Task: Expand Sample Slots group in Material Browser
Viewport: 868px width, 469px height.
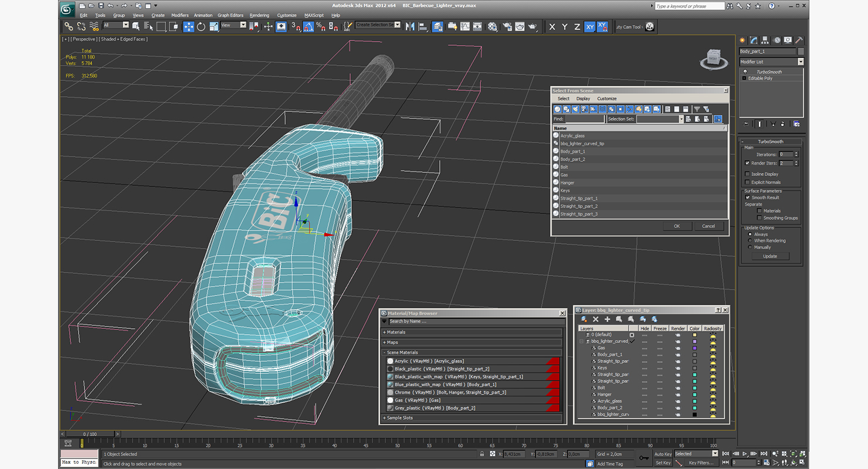Action: 473,418
